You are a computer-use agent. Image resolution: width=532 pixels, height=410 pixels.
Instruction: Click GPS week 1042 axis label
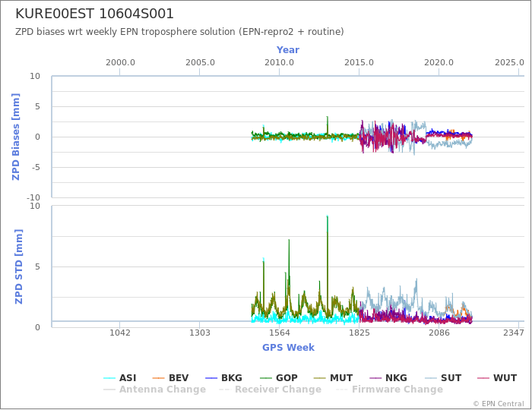pyautogui.click(x=120, y=333)
